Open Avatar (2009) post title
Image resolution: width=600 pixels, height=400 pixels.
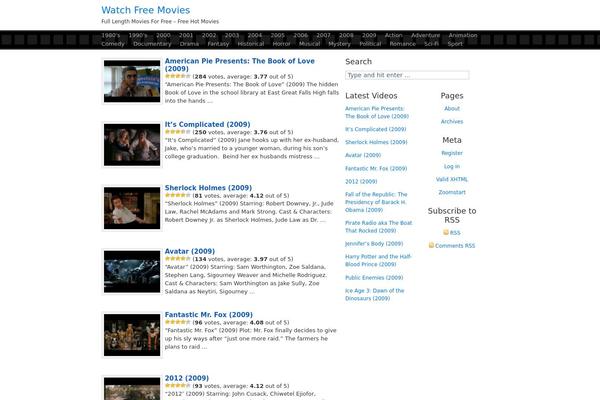(190, 251)
